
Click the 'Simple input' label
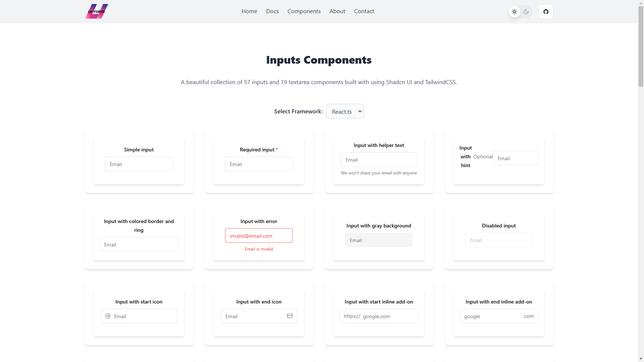139,150
